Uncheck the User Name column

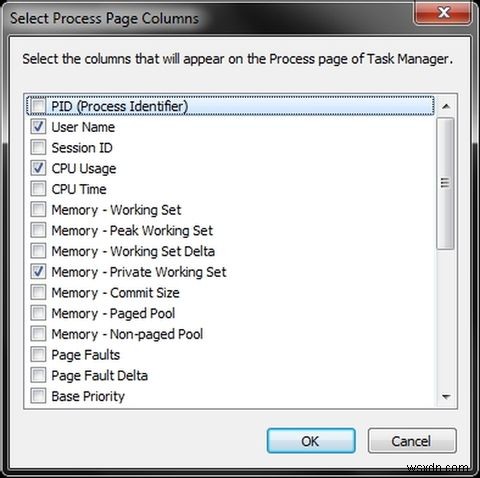tap(38, 127)
